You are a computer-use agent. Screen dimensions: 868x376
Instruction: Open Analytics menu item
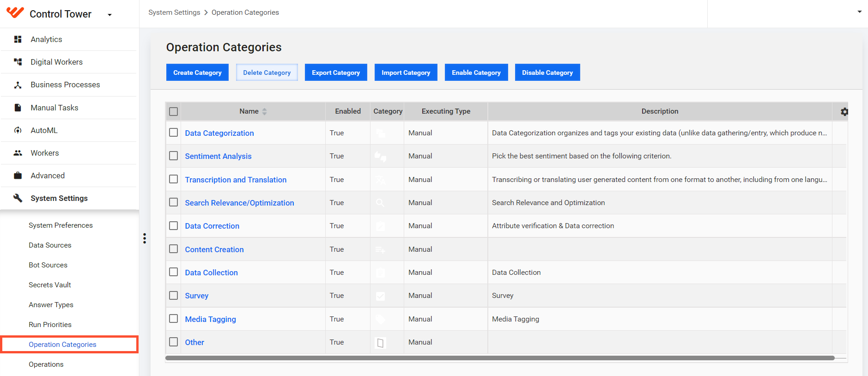pos(69,39)
